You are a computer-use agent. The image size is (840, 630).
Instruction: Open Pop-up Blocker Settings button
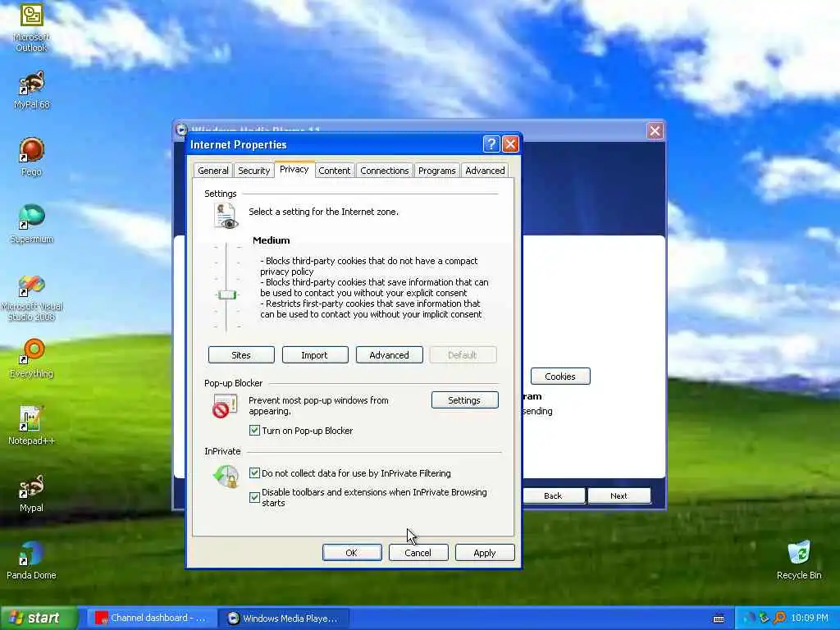(x=464, y=400)
